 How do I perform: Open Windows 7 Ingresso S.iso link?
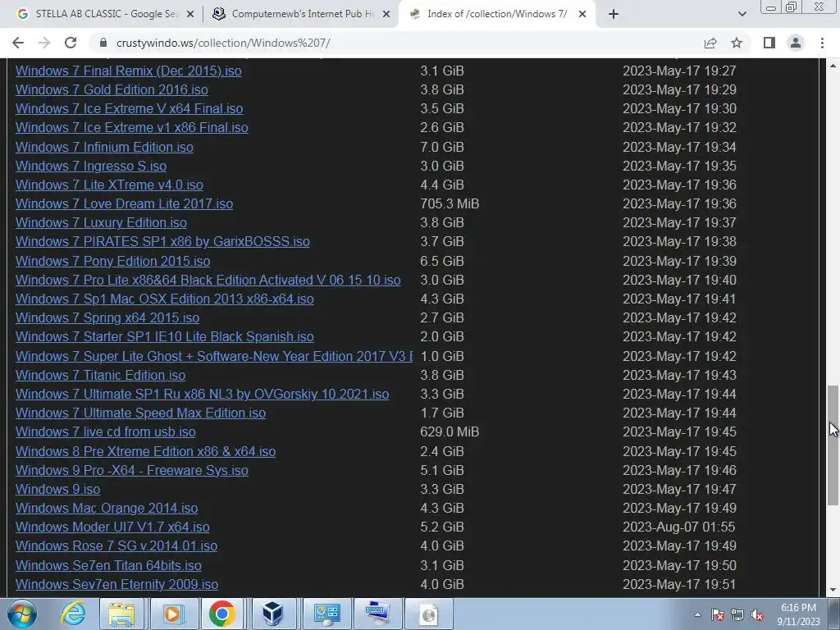tap(91, 166)
